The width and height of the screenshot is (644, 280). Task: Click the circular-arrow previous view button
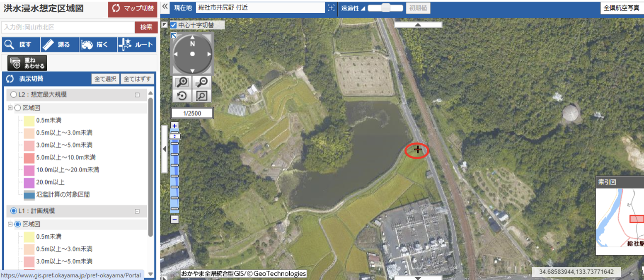coord(182,96)
